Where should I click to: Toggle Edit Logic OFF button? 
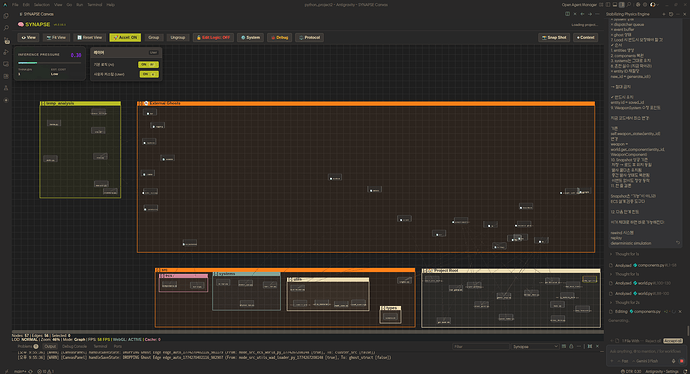pyautogui.click(x=213, y=37)
